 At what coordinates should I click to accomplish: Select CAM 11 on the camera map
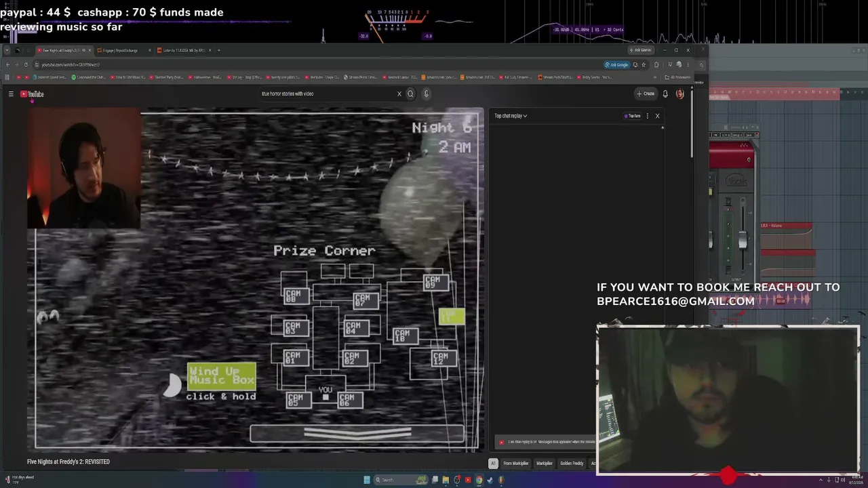pyautogui.click(x=452, y=317)
